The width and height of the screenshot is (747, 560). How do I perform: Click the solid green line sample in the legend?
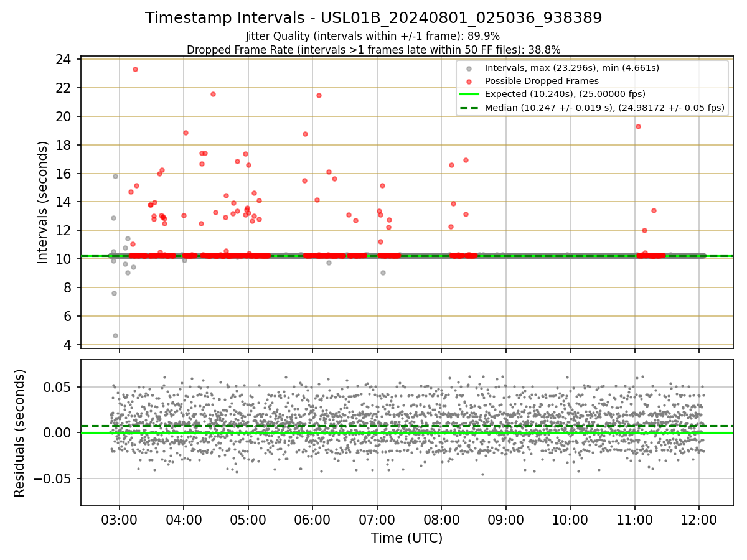coord(469,95)
